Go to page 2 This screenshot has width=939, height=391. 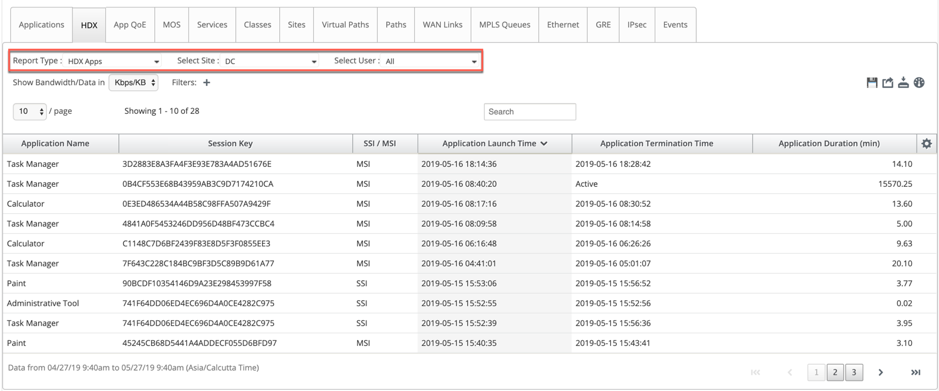[x=835, y=372]
